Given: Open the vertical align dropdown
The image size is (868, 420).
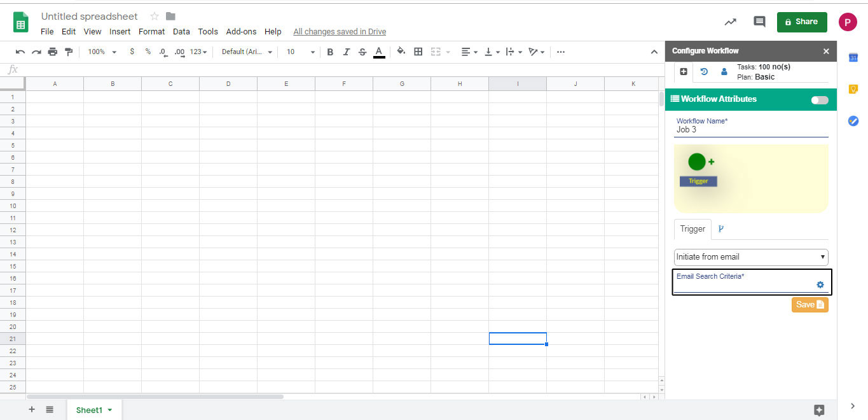Looking at the screenshot, I should [492, 52].
